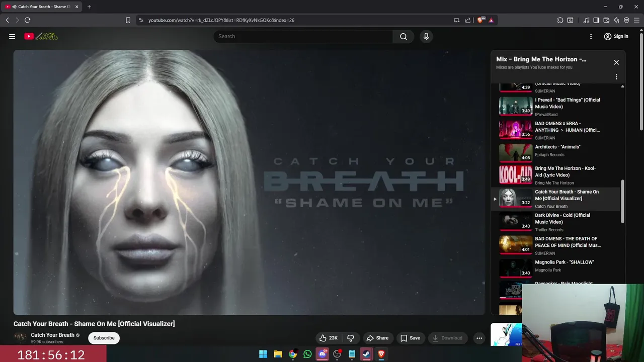The width and height of the screenshot is (644, 362).
Task: Open Brave VPN shield icon
Action: pyautogui.click(x=626, y=20)
